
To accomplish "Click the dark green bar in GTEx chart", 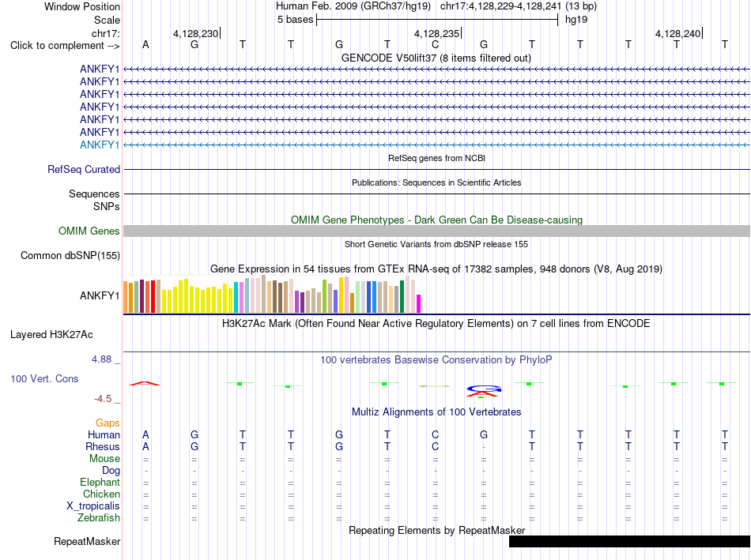I will click(x=402, y=297).
